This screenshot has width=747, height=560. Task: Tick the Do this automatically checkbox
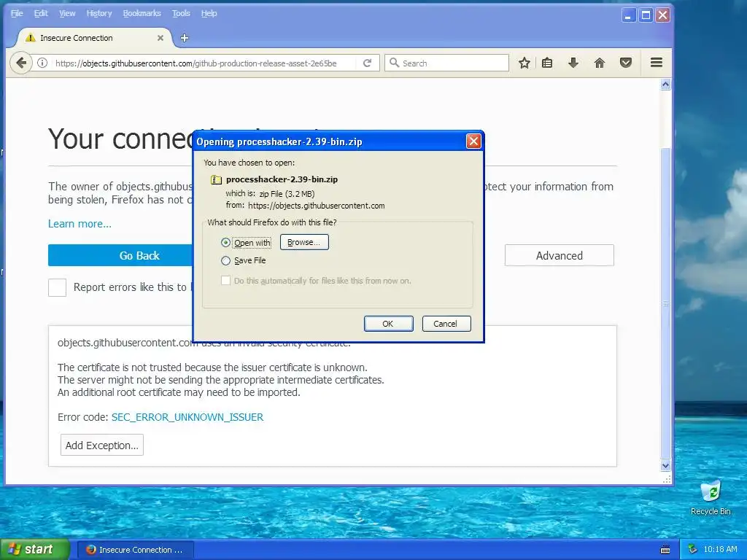click(226, 281)
